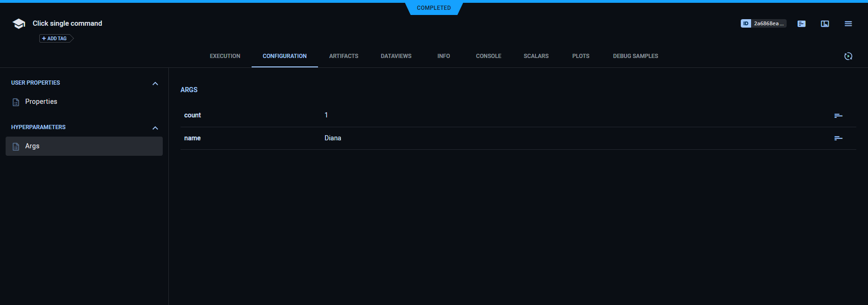Click the graduation cap task icon

(19, 24)
